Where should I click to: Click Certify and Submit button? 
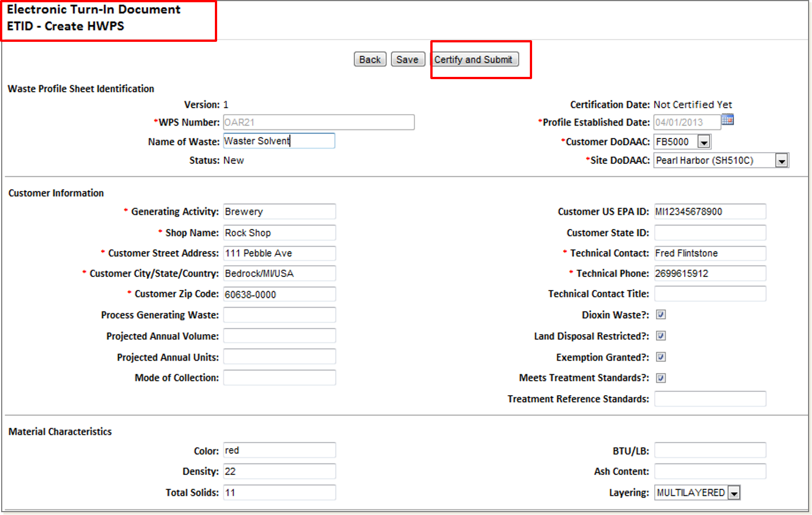point(473,59)
